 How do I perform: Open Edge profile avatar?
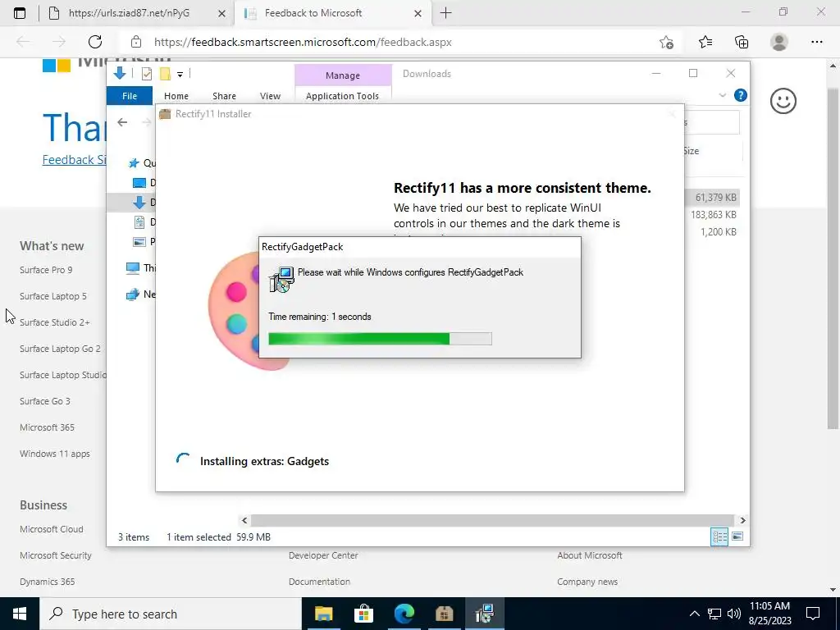[779, 42]
